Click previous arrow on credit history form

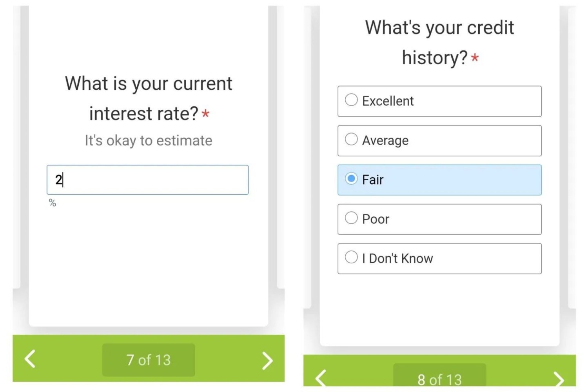pos(321,378)
